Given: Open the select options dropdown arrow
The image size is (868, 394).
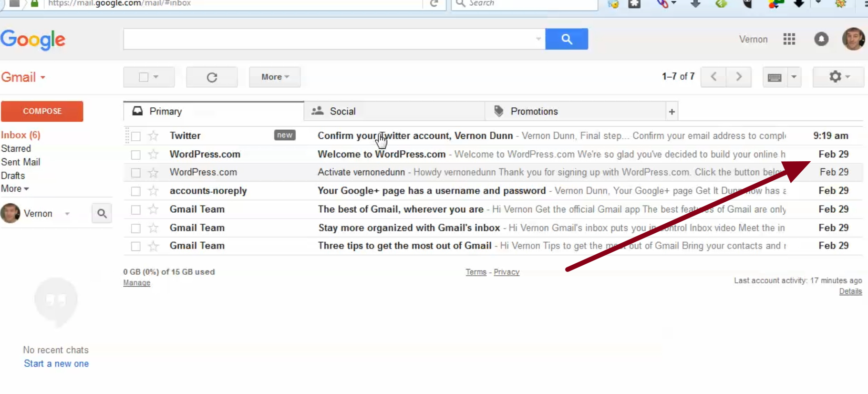Looking at the screenshot, I should pyautogui.click(x=156, y=77).
